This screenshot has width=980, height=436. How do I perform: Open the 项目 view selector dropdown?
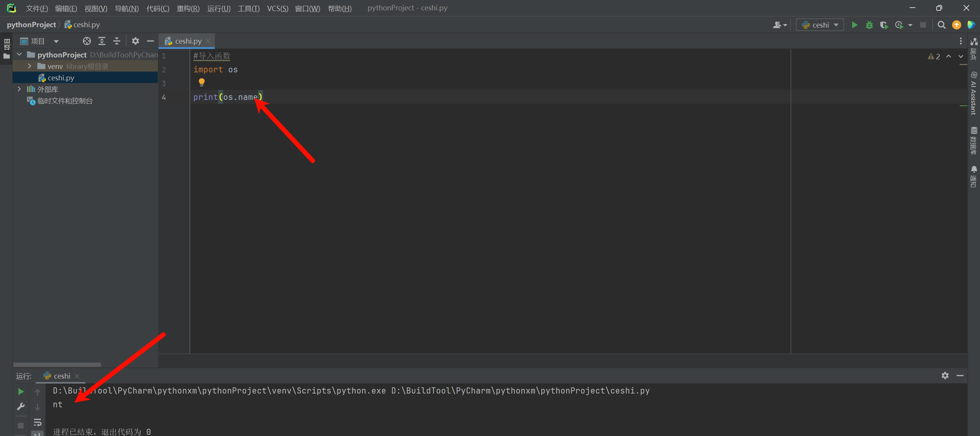[39, 41]
